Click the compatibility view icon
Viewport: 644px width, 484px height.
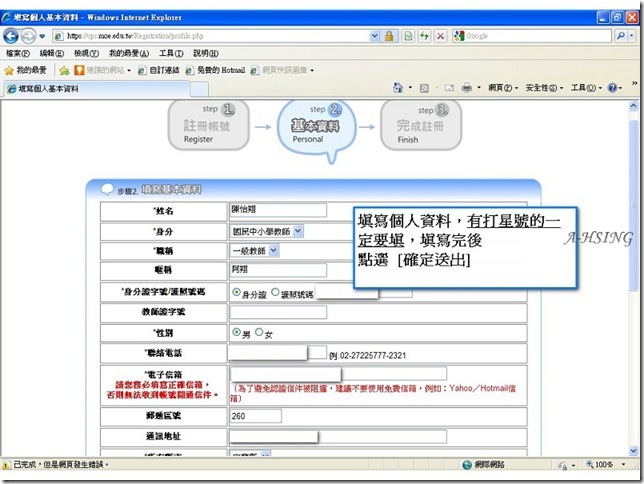tap(408, 36)
